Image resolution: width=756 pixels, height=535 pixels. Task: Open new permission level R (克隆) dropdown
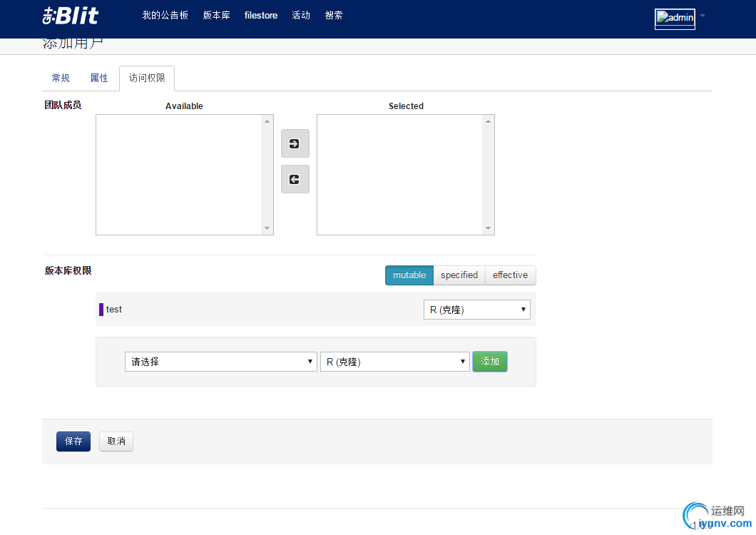(395, 362)
